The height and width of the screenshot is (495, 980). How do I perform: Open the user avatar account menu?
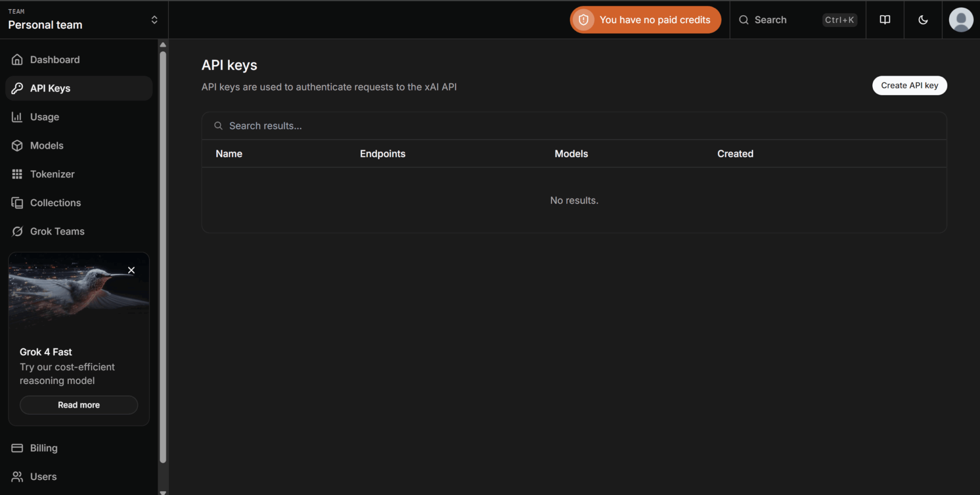tap(961, 20)
